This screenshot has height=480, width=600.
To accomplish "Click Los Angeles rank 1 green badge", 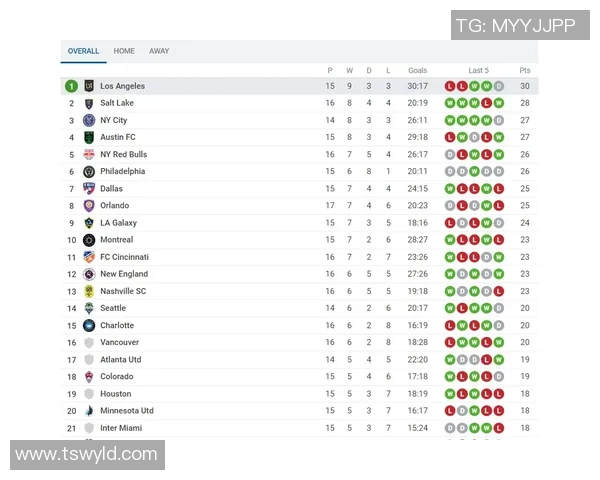I will point(71,86).
